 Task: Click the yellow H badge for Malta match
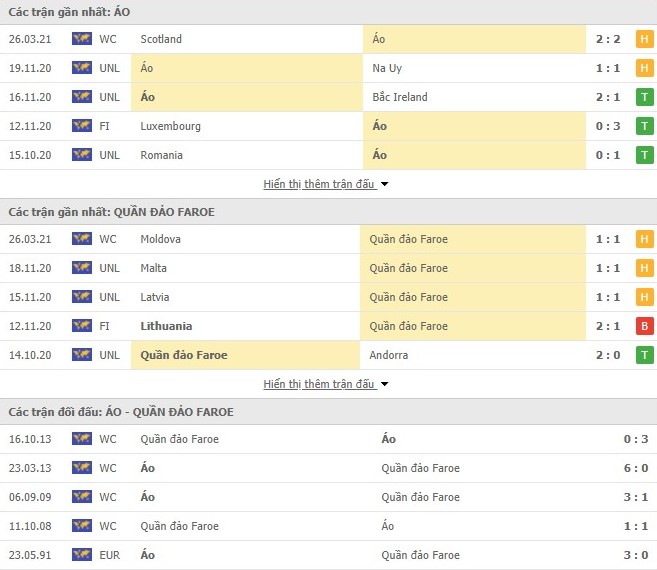(645, 268)
